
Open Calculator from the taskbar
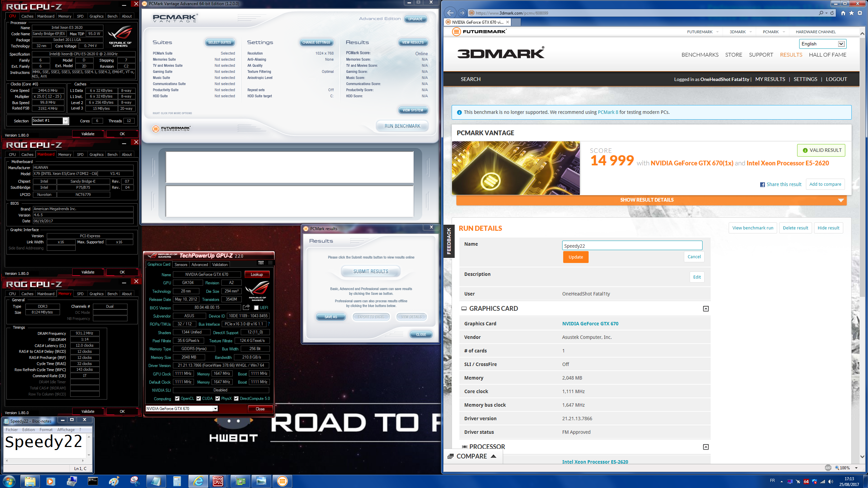pos(177,481)
